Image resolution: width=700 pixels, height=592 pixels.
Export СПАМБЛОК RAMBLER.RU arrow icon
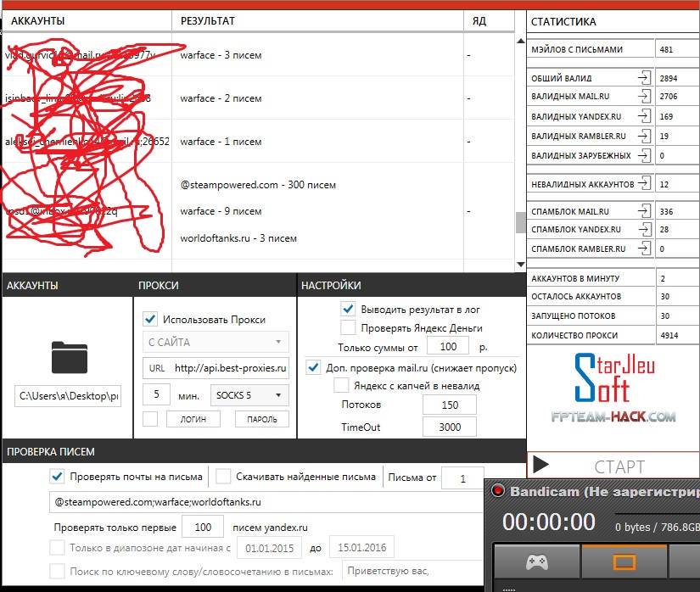[x=644, y=249]
